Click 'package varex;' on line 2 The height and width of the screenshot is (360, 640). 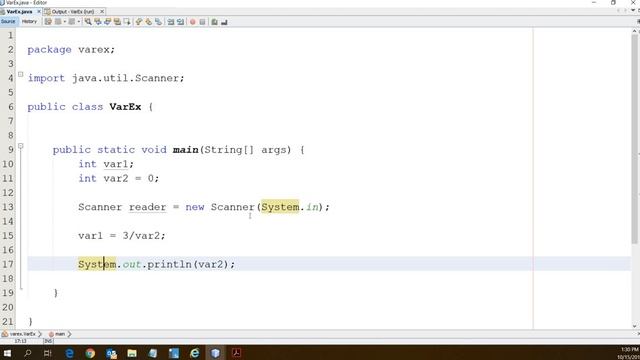71,50
